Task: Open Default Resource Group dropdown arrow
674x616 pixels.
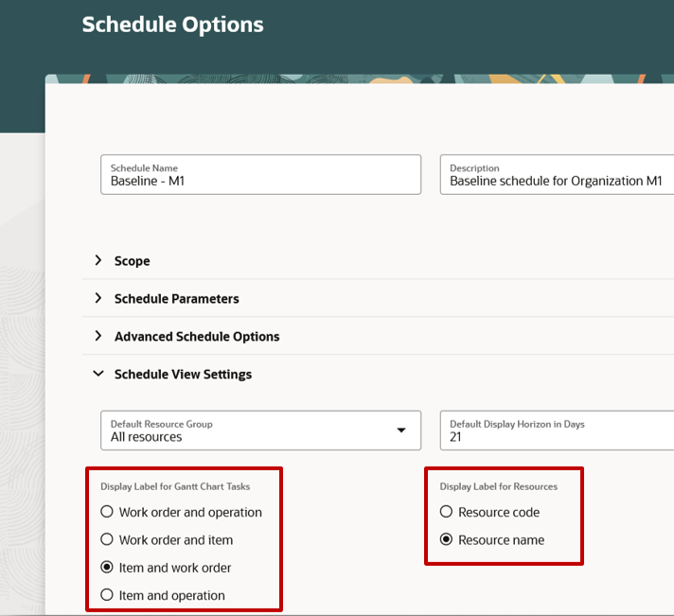Action: coord(401,430)
